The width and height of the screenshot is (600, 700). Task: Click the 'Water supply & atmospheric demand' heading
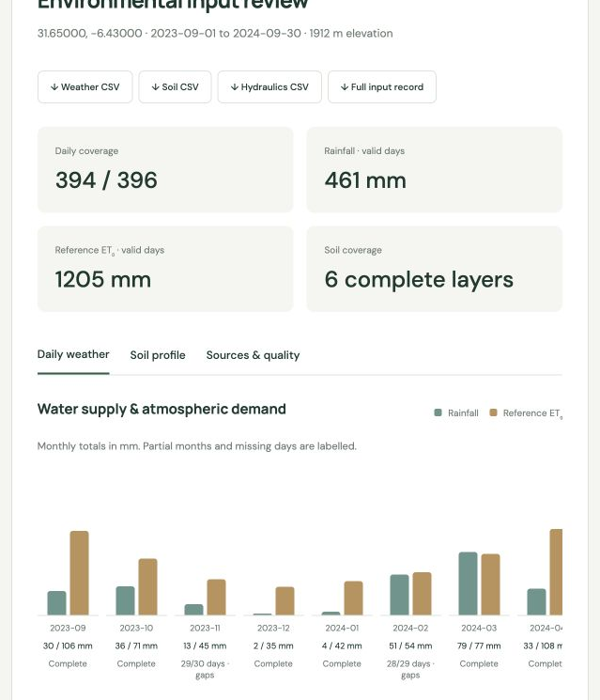tap(162, 409)
